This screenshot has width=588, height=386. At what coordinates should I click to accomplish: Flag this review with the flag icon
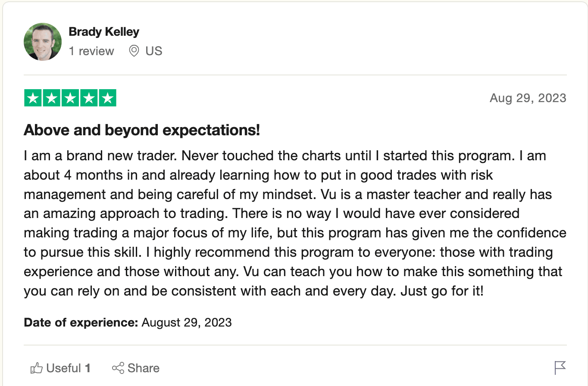click(x=560, y=368)
